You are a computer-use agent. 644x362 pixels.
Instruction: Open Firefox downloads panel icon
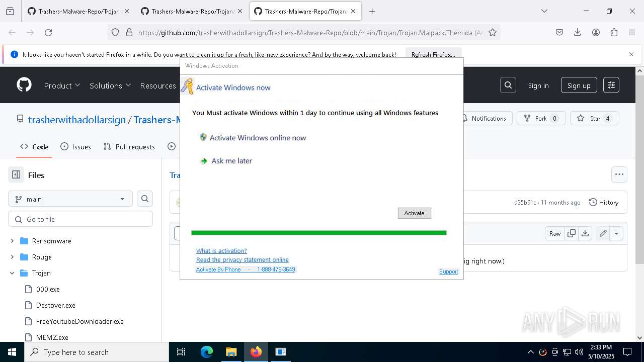coord(578,32)
